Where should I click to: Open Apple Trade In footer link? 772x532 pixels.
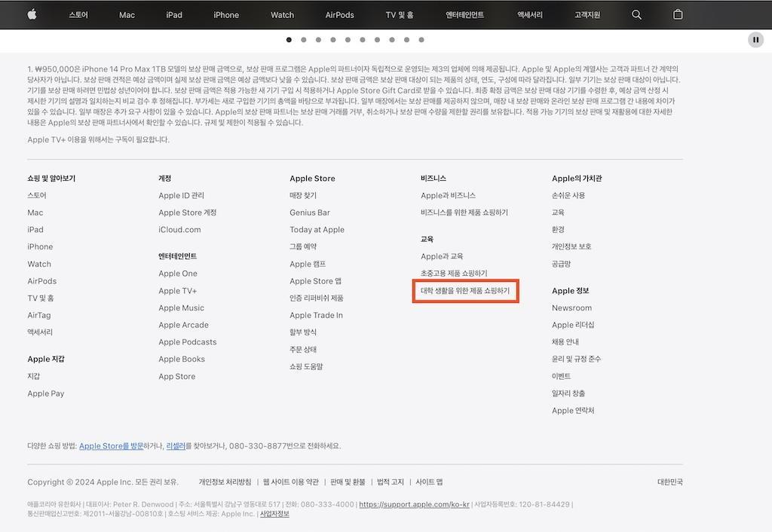pyautogui.click(x=316, y=316)
